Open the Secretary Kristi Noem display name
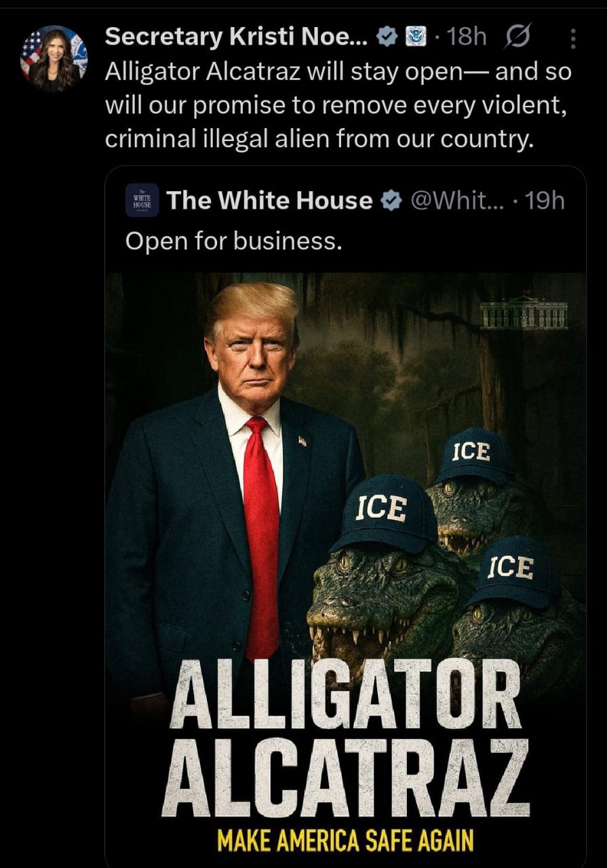 pyautogui.click(x=237, y=38)
